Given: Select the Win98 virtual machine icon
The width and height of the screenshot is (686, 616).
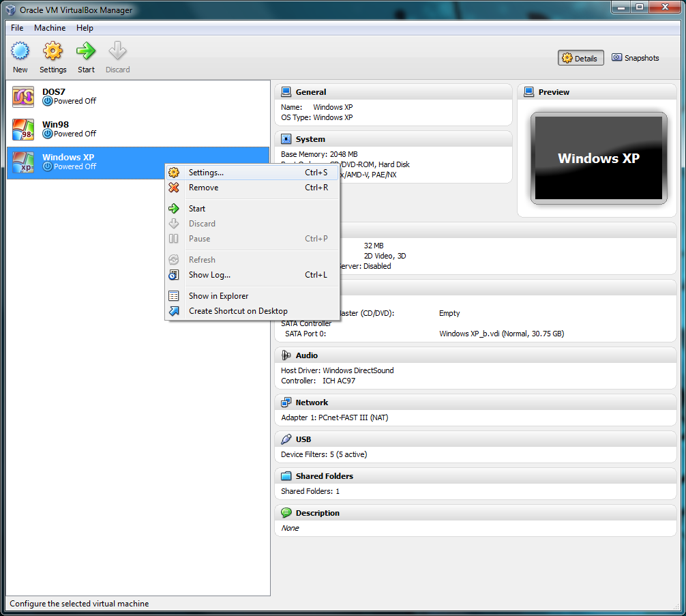Looking at the screenshot, I should coord(23,130).
